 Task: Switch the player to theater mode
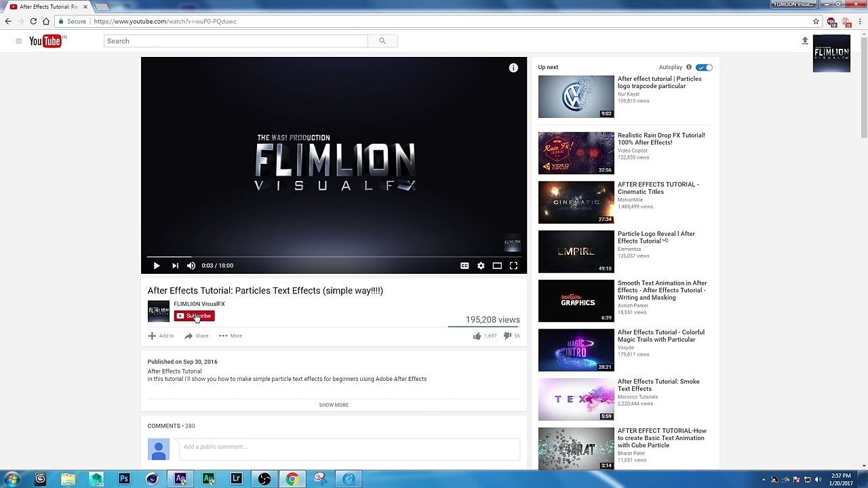(497, 266)
